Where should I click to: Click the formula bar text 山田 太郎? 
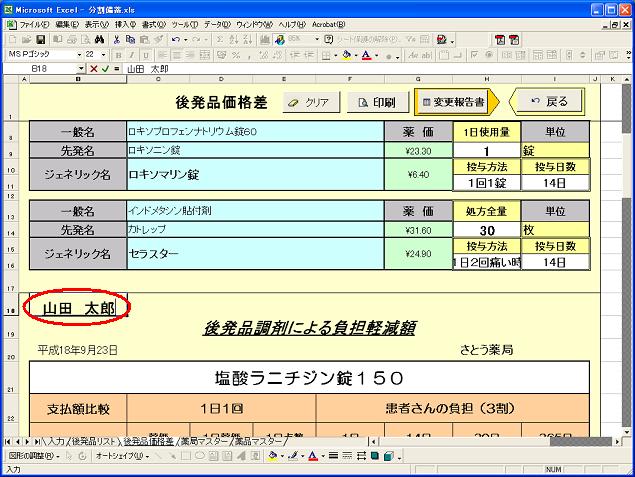tap(147, 69)
